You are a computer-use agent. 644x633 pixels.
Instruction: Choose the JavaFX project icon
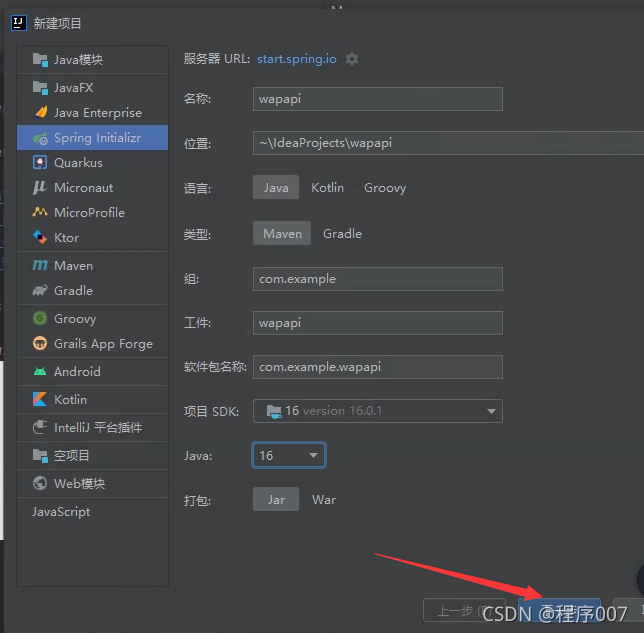coord(40,87)
